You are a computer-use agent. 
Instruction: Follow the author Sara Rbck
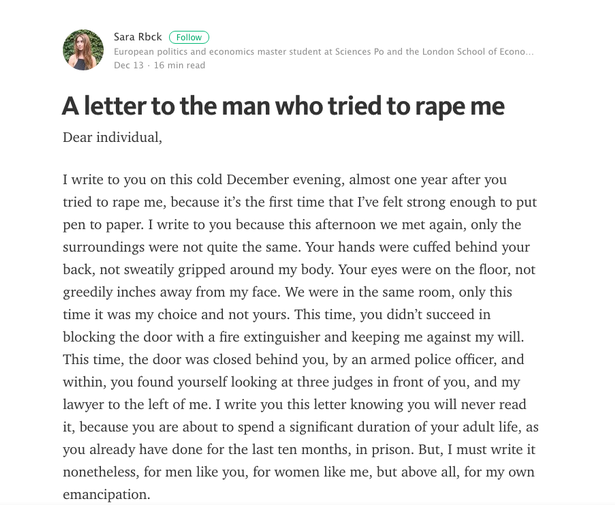click(189, 37)
